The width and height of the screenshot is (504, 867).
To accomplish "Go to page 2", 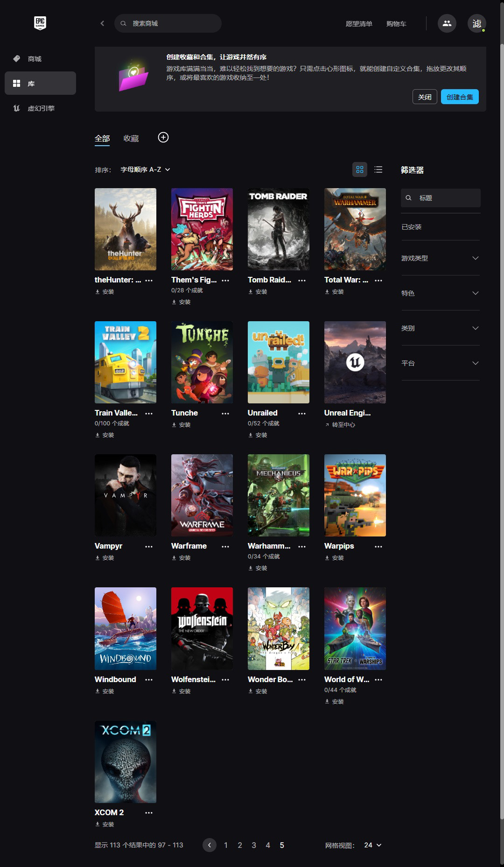I will pos(240,845).
